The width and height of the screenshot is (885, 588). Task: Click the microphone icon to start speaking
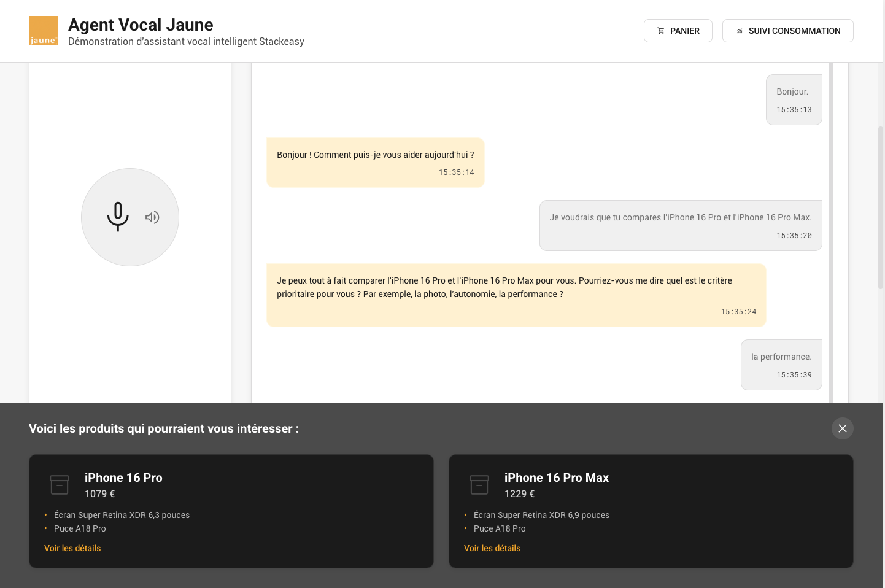pyautogui.click(x=118, y=216)
